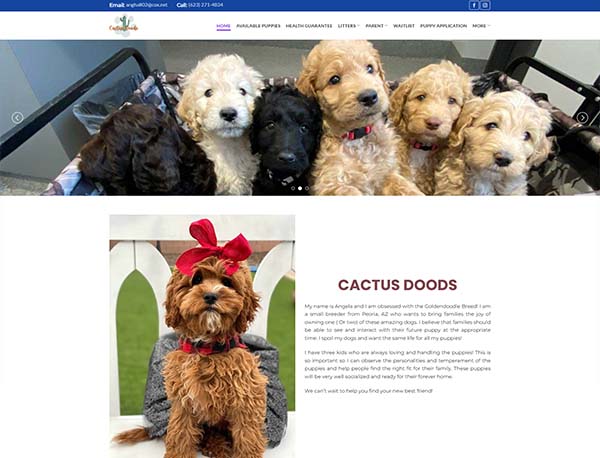Click the puppies hero slideshow image
This screenshot has height=458, width=600.
coord(300,118)
